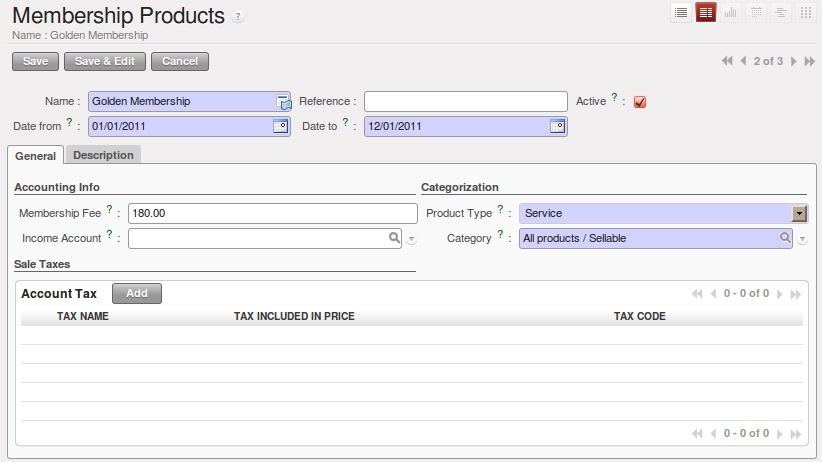Open Category options dropdown arrow
The height and width of the screenshot is (462, 822).
(x=802, y=239)
